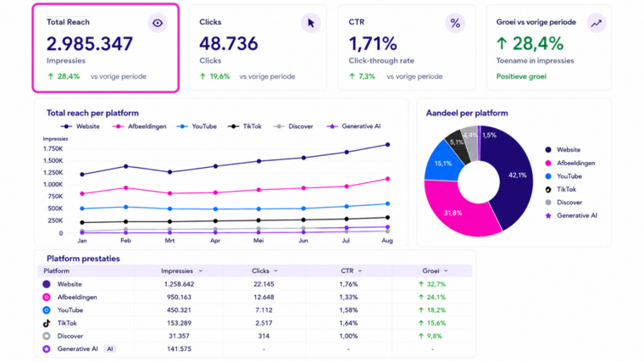Expand the Groei column sort chevron

pos(446,270)
